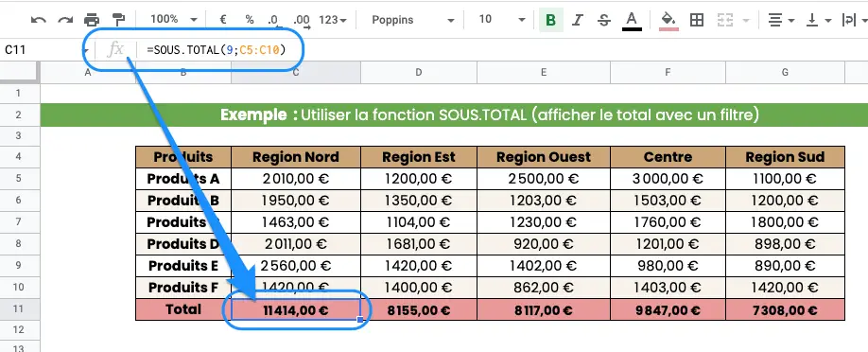Select total cell 8117,00 €
Image resolution: width=868 pixels, height=352 pixels.
[544, 309]
